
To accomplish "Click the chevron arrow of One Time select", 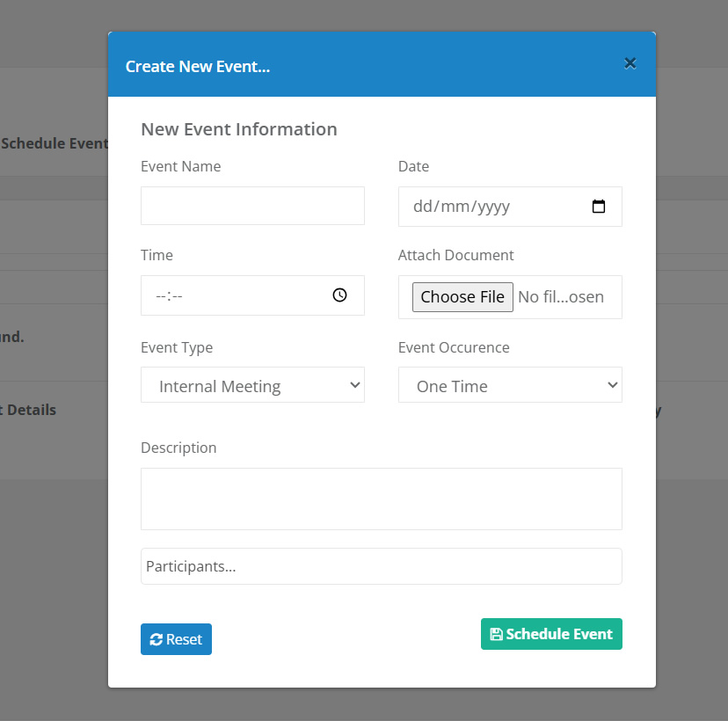I will (613, 385).
